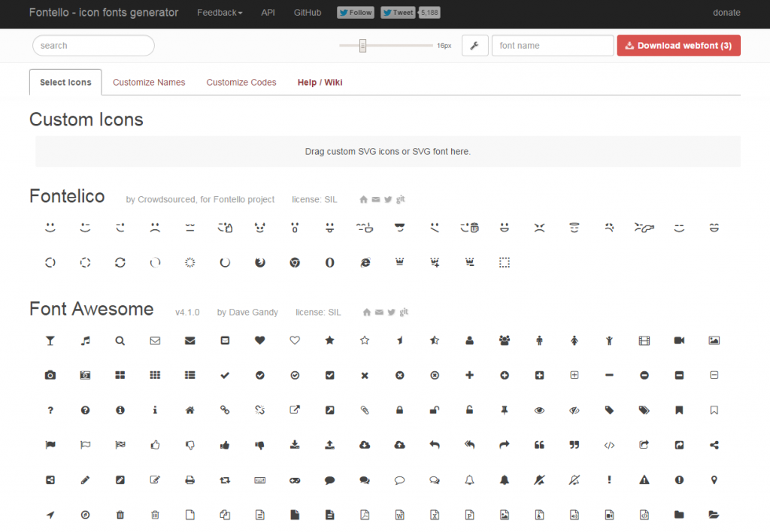Select the crown icon with plus sign
770x532 pixels.
point(435,262)
